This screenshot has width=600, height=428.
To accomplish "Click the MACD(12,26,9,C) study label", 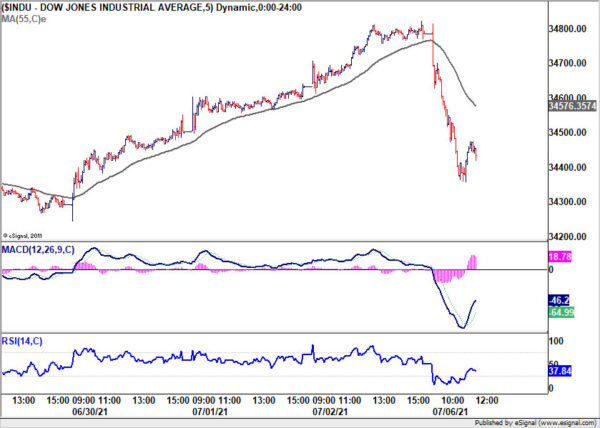I will (38, 250).
